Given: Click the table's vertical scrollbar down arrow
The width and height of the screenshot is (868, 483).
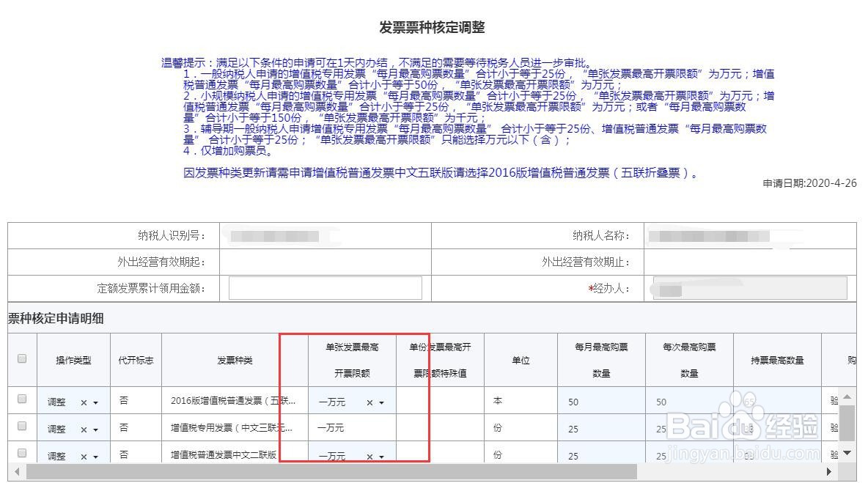Looking at the screenshot, I should [847, 454].
